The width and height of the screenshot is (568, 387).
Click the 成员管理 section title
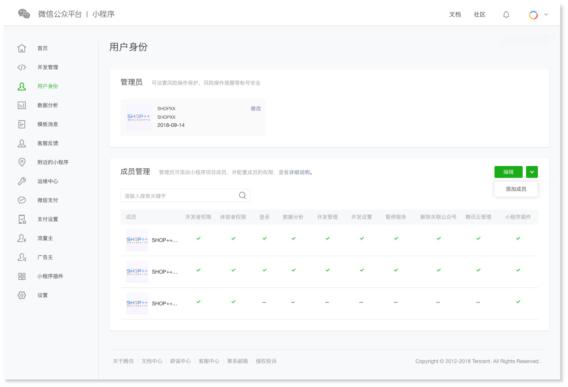tap(135, 171)
